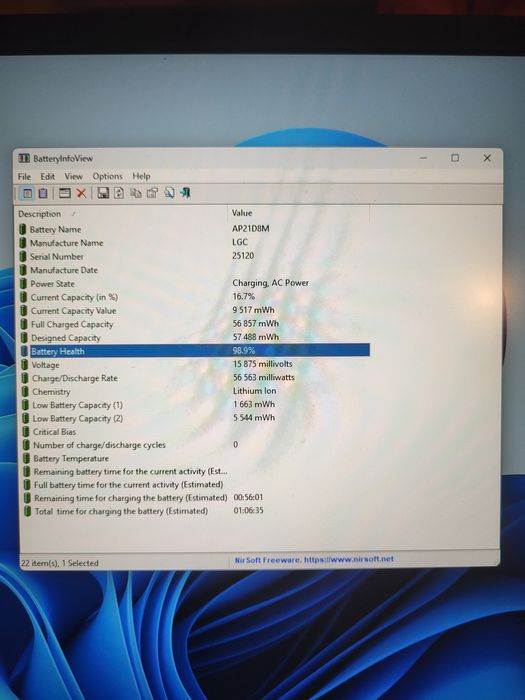The image size is (525, 700).
Task: Select Remaining battery time for current activity row
Action: (196, 471)
